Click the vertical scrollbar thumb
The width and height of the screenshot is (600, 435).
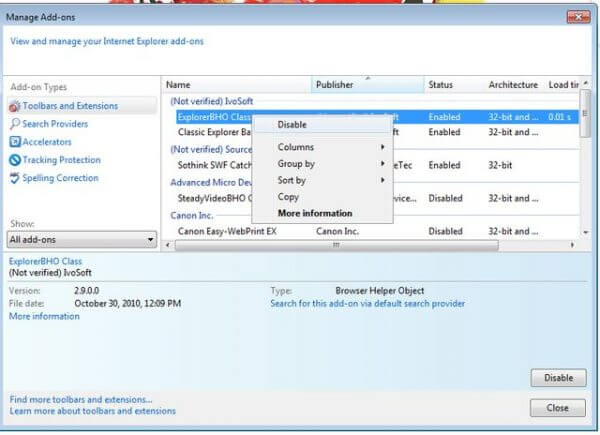tap(585, 113)
